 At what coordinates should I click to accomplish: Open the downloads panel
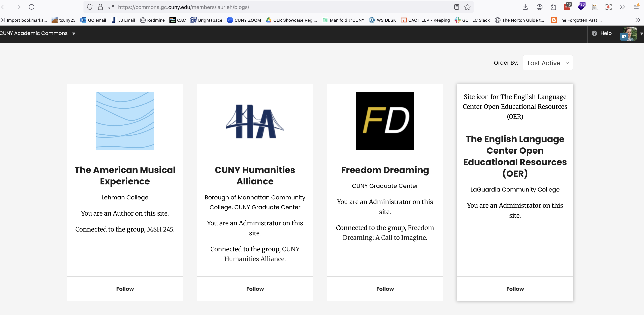click(x=525, y=7)
